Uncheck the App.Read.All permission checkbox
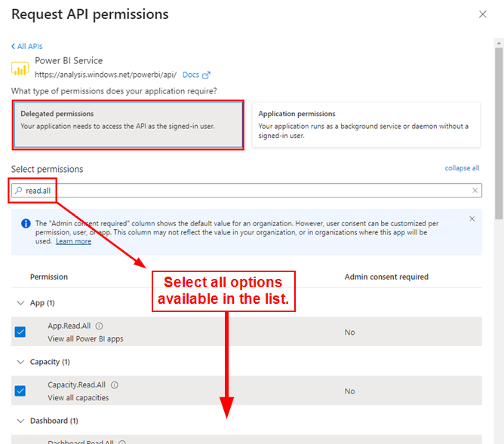 (20, 332)
